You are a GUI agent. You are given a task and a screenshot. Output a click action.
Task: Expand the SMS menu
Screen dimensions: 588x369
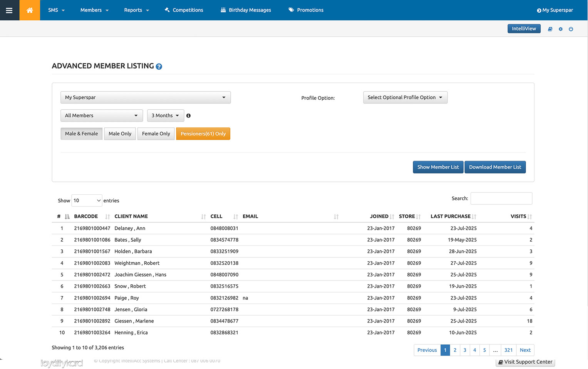point(56,10)
